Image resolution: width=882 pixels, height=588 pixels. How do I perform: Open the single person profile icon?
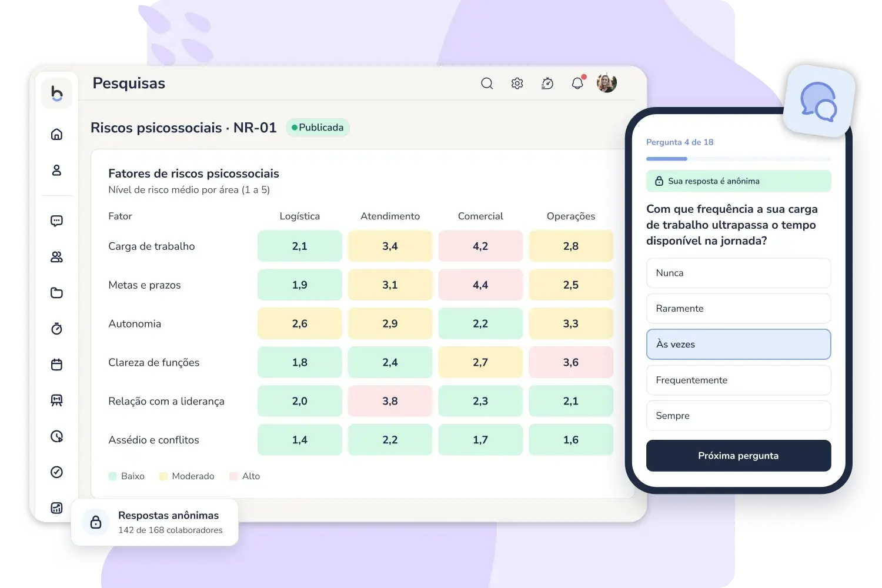[x=57, y=170]
